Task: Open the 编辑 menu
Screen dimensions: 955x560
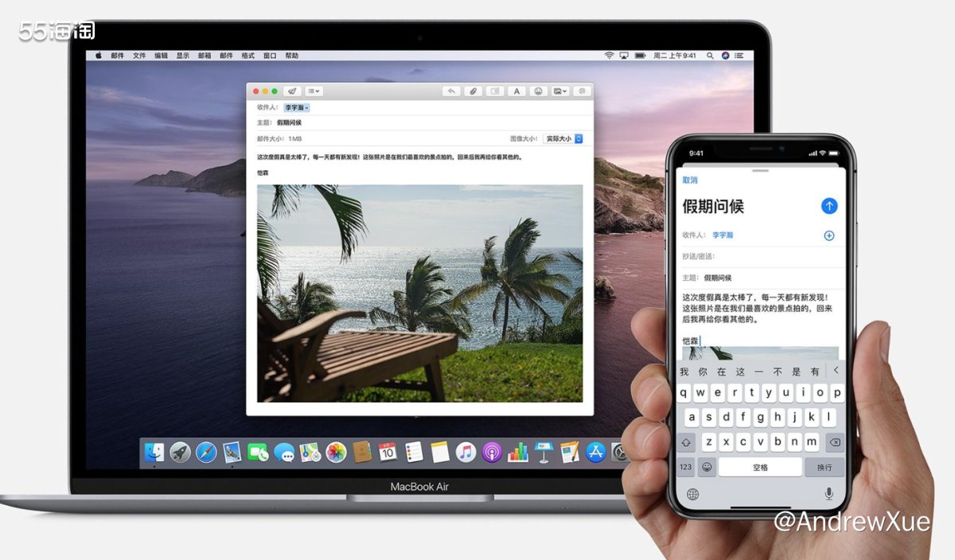Action: point(161,56)
